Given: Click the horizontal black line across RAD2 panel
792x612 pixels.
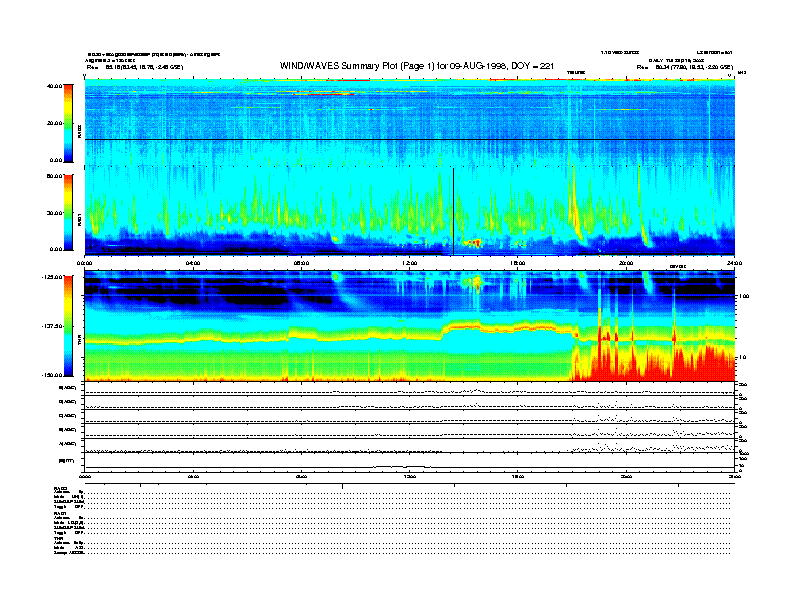Looking at the screenshot, I should coord(410,139).
